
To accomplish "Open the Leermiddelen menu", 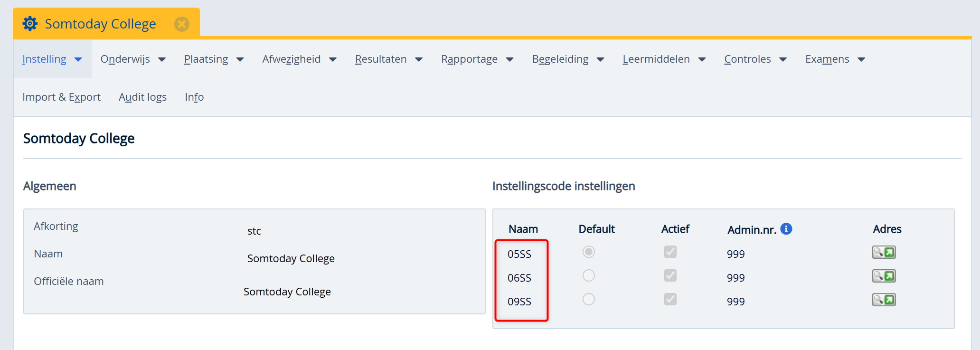I will (664, 59).
